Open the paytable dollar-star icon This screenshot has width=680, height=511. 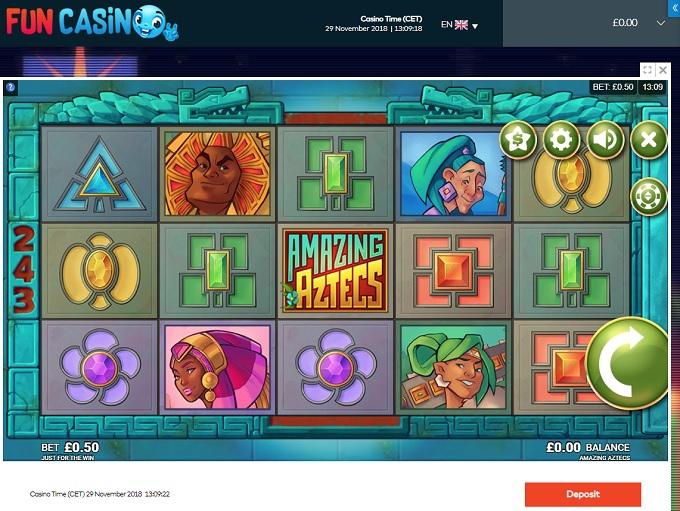(x=518, y=140)
